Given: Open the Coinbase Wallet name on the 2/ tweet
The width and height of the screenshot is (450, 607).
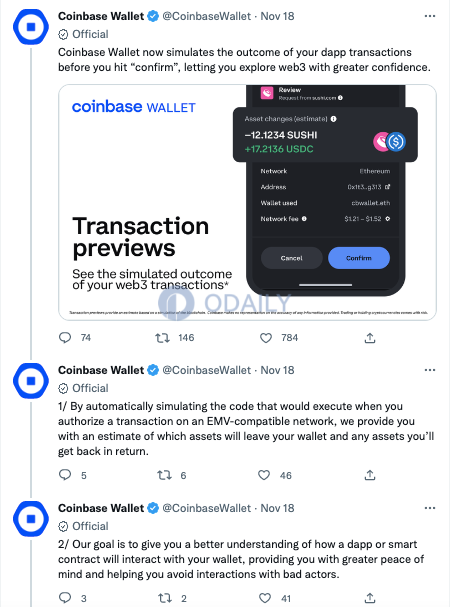Looking at the screenshot, I should click(x=101, y=508).
